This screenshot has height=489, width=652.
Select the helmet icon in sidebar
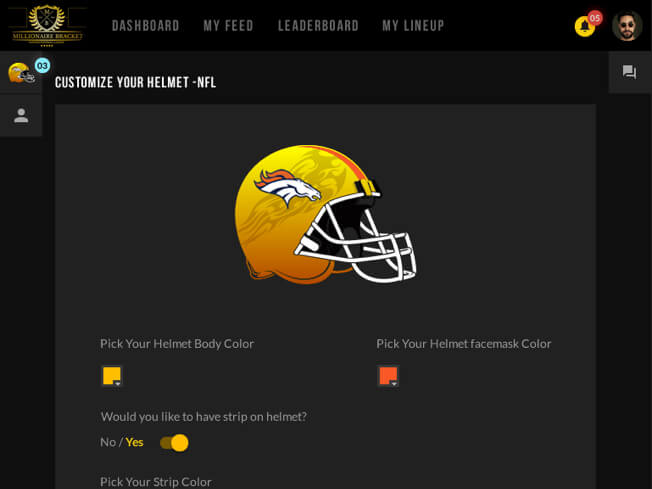tap(20, 73)
